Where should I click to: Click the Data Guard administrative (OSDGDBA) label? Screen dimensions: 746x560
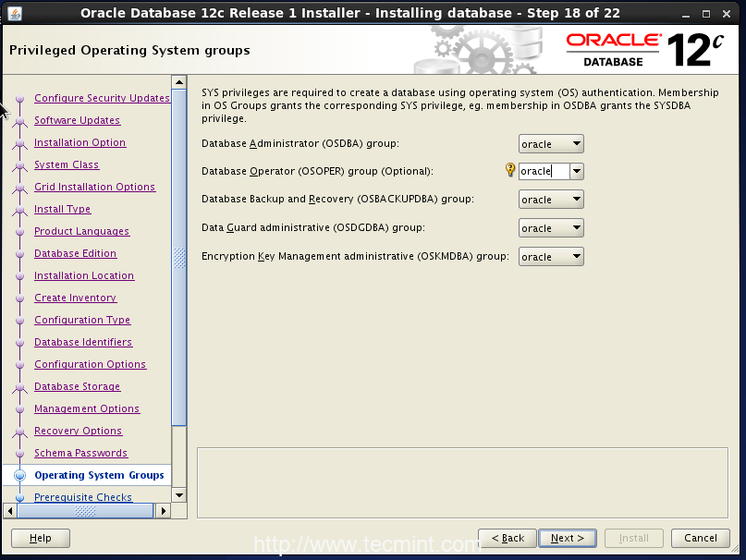[313, 227]
